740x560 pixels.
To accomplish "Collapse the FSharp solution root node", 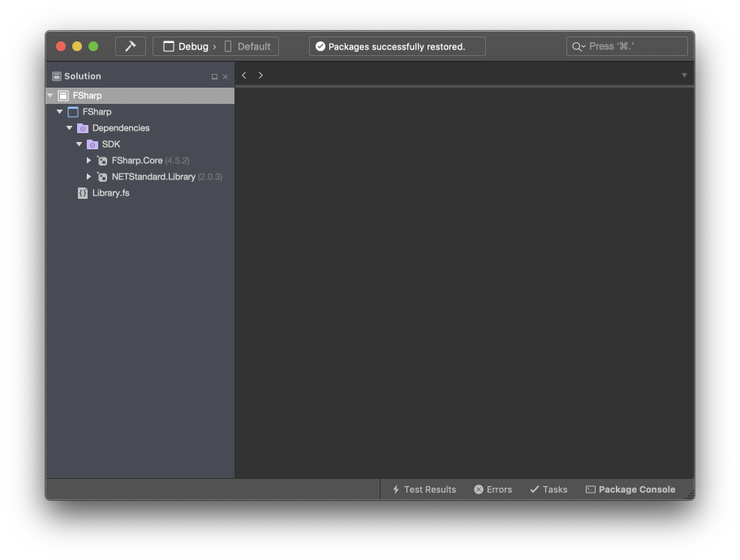I will tap(50, 96).
